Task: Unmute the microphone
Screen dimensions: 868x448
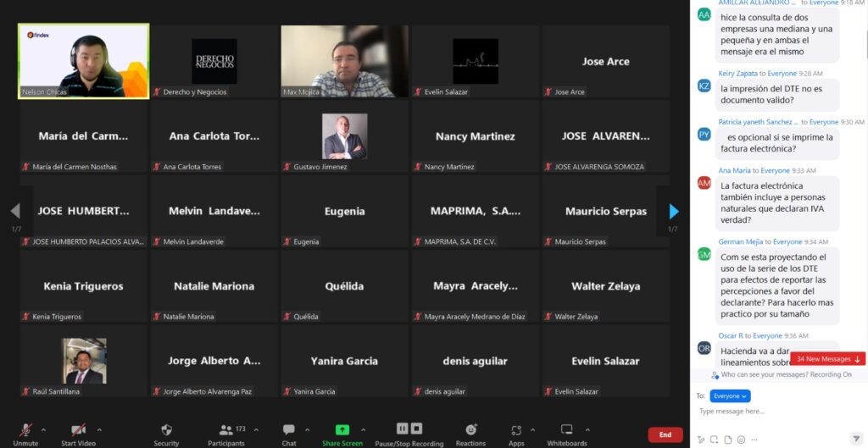Action: (x=25, y=430)
